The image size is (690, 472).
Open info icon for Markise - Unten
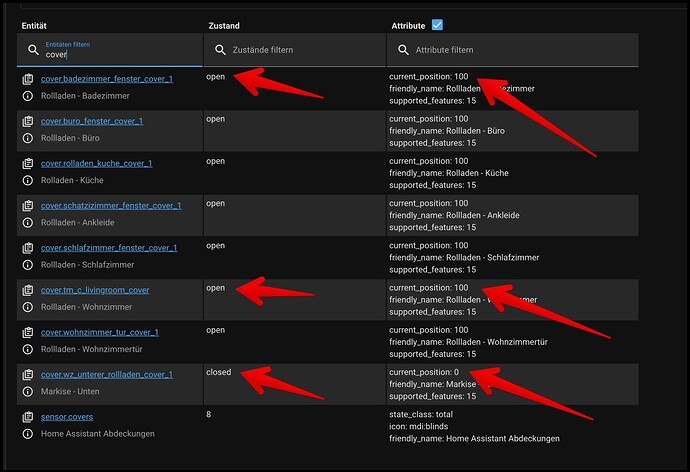tap(28, 392)
